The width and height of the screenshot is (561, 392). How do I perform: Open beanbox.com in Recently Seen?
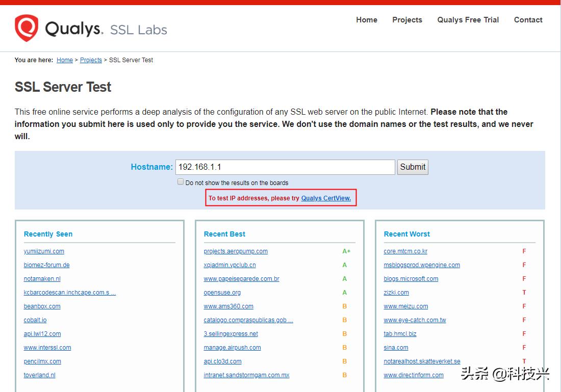[x=42, y=306]
